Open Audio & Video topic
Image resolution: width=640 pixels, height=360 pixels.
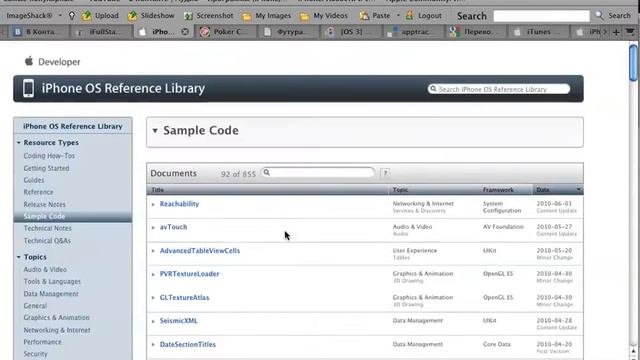(x=45, y=269)
